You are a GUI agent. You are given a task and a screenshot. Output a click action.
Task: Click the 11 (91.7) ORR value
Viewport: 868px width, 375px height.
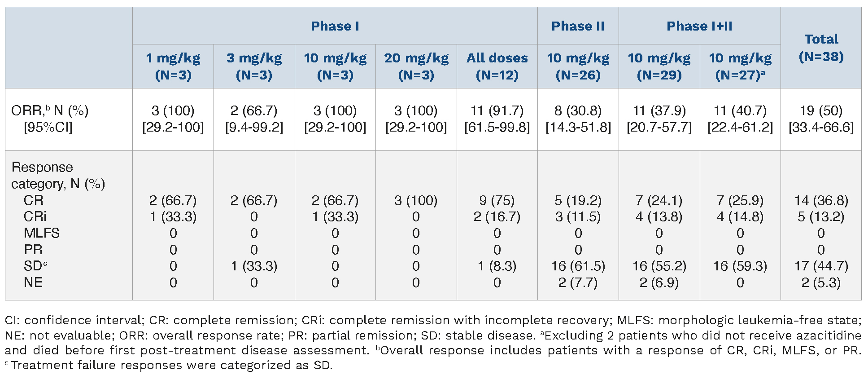click(497, 110)
